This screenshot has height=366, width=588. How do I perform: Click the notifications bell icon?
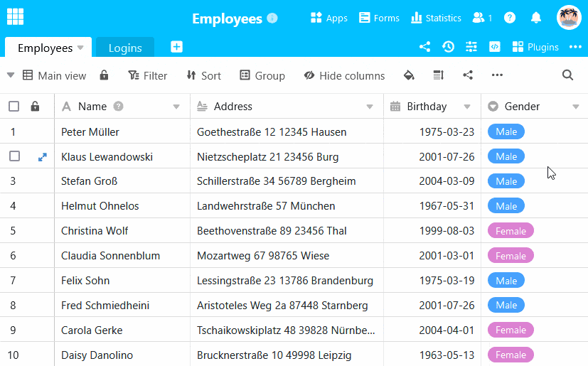point(536,18)
